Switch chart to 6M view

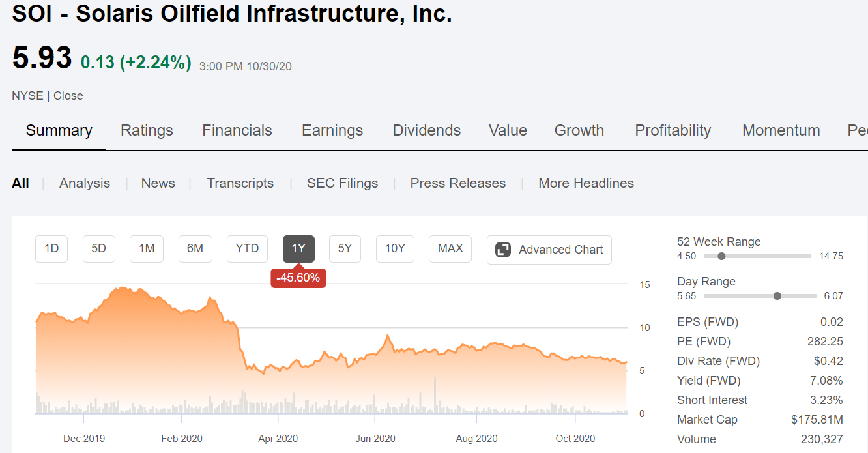coord(195,249)
